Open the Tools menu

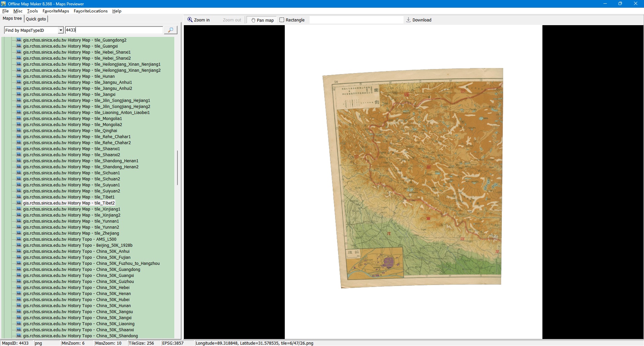tap(33, 11)
